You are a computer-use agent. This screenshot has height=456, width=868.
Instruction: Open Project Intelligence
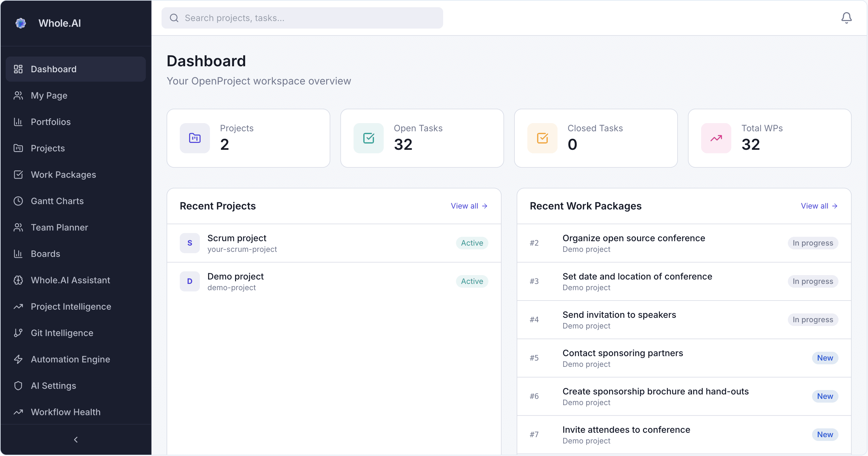click(x=71, y=307)
